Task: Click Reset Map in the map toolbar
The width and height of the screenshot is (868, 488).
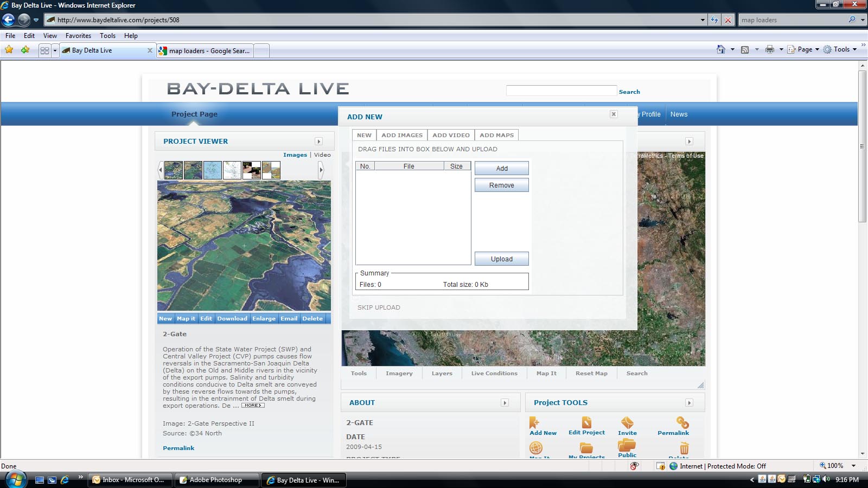Action: point(591,374)
